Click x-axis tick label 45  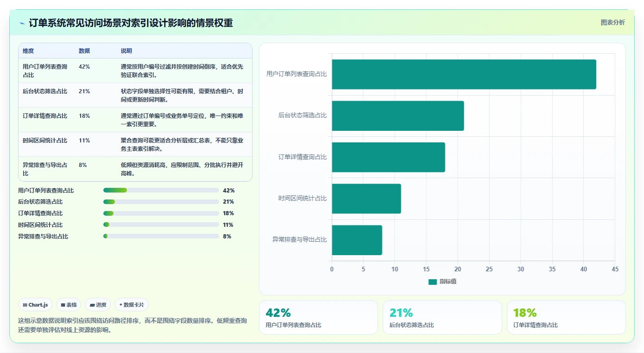pos(615,269)
